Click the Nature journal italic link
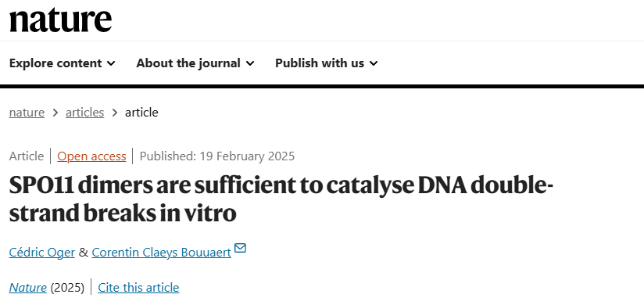 (28, 287)
